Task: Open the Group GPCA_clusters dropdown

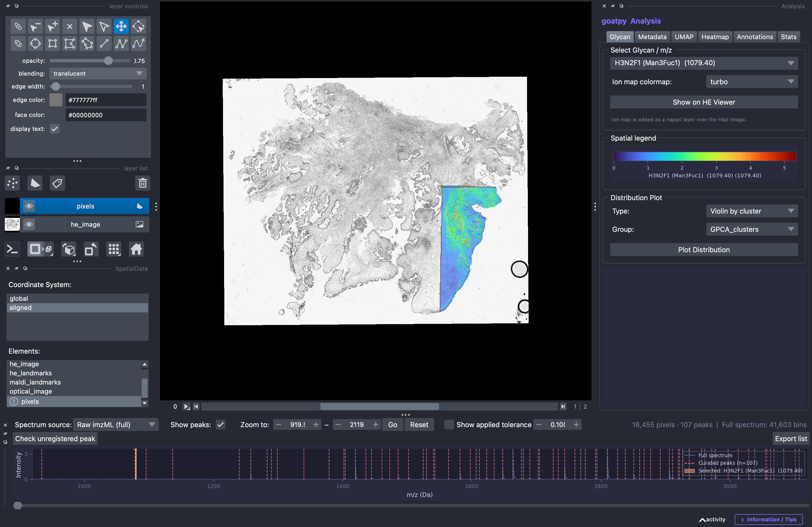Action: pos(752,230)
